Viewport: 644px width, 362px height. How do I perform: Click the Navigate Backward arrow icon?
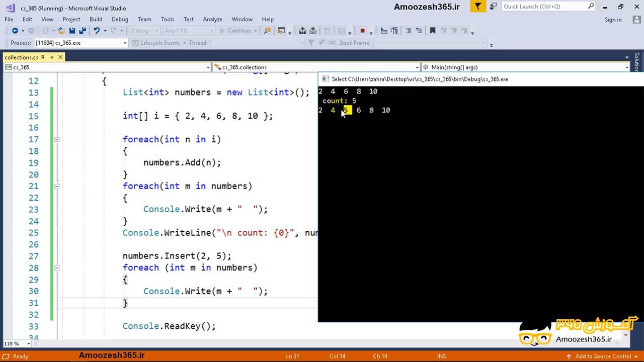15,31
